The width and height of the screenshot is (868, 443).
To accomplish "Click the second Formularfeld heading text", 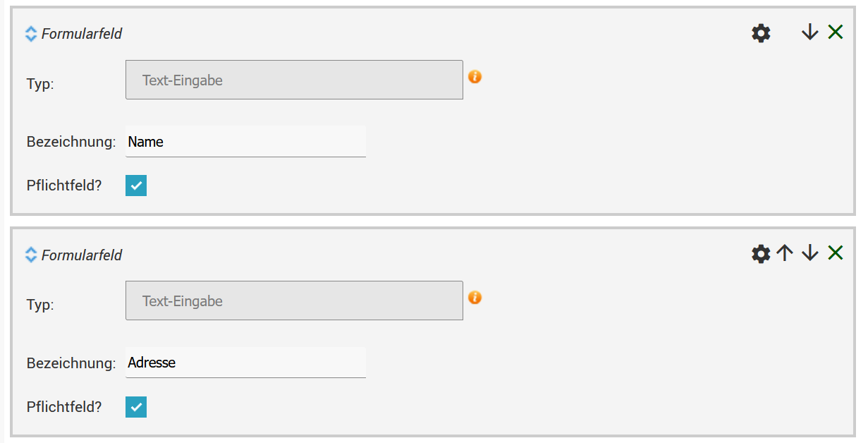I will point(82,255).
